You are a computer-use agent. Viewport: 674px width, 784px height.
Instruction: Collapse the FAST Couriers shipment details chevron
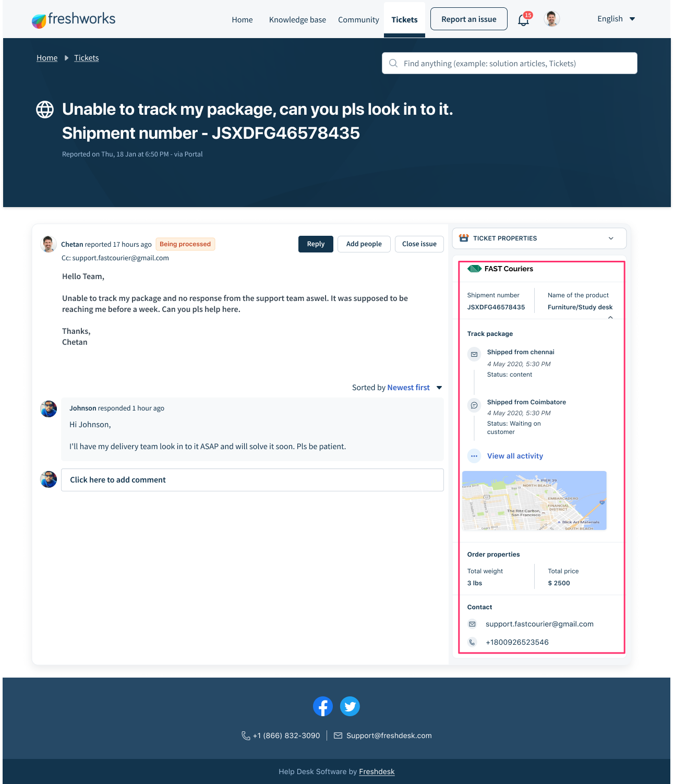610,317
